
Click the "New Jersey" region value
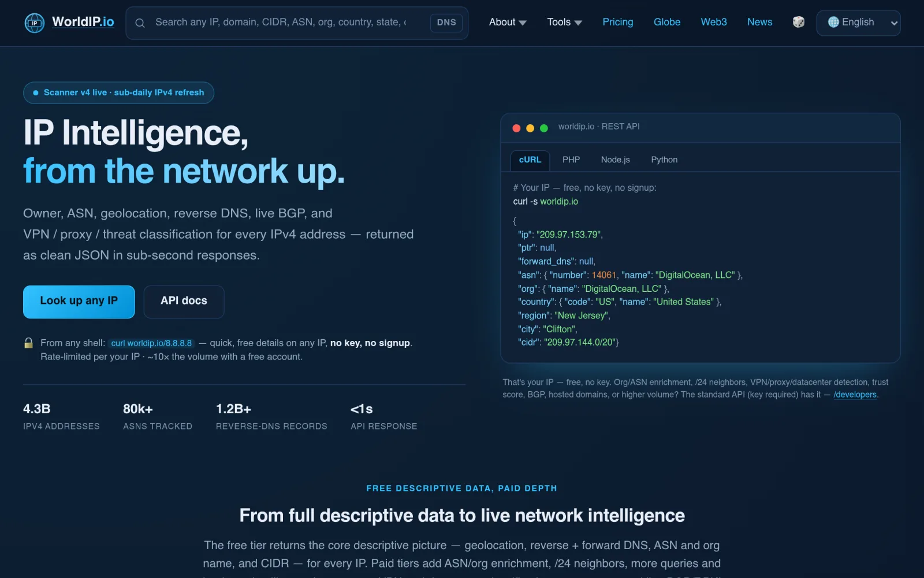pos(581,316)
